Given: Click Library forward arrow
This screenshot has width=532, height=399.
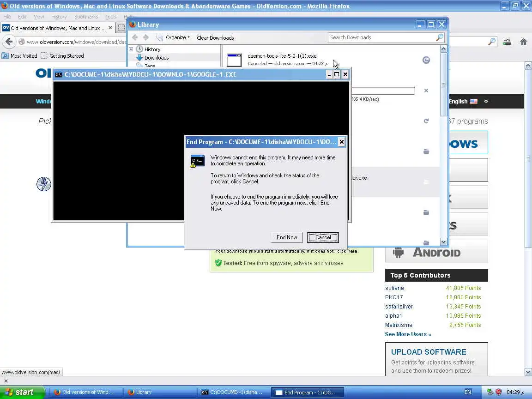Looking at the screenshot, I should (x=146, y=37).
